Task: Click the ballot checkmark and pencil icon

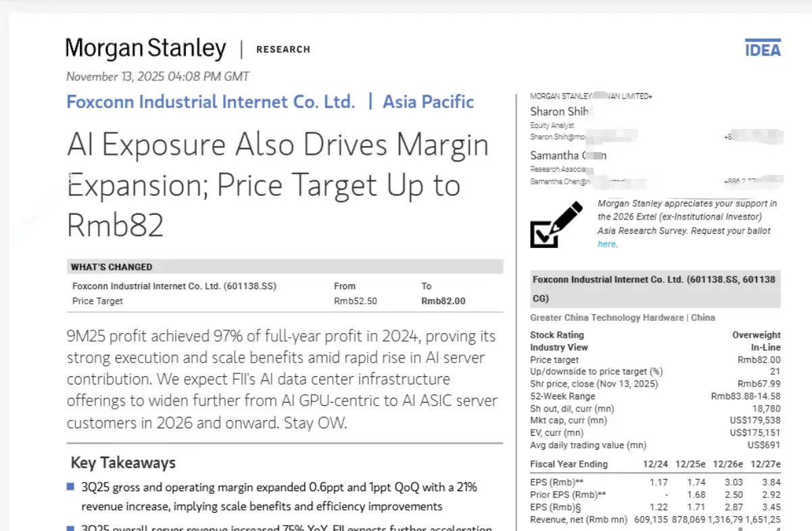Action: coord(556,225)
